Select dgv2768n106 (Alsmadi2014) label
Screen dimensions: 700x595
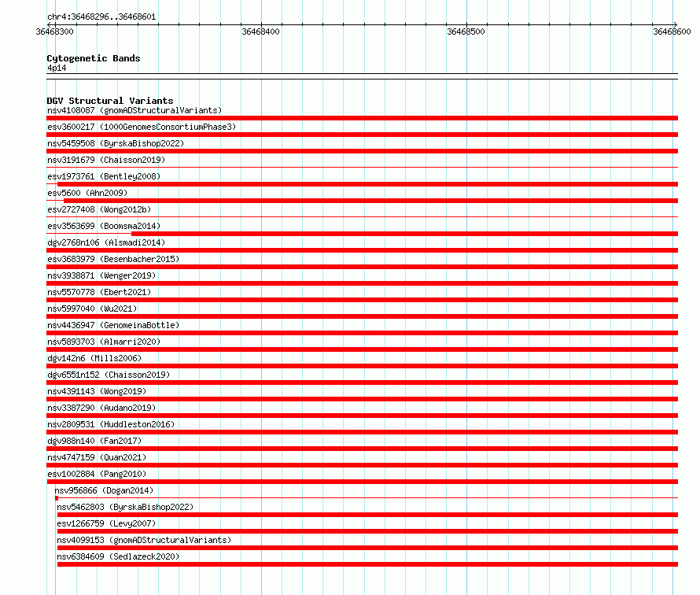106,242
